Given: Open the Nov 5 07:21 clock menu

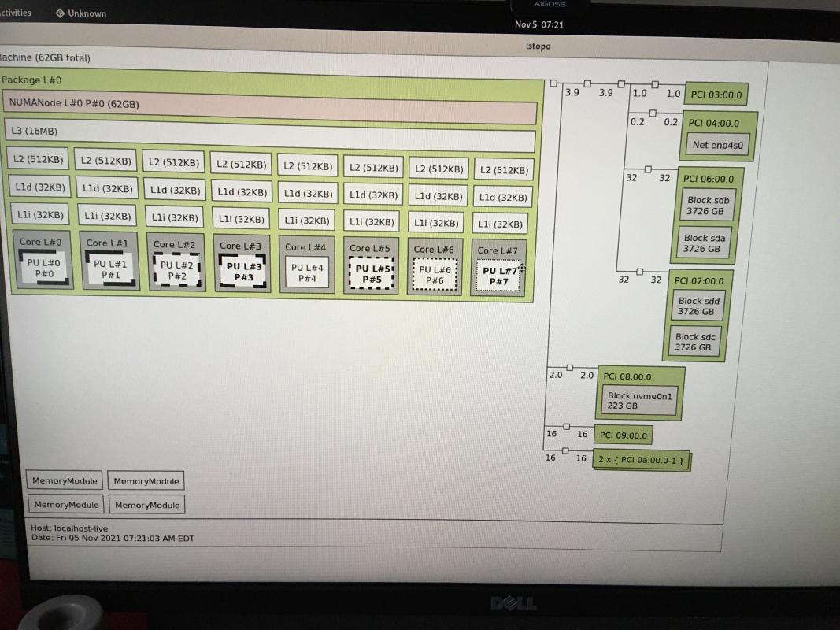Looking at the screenshot, I should [538, 24].
